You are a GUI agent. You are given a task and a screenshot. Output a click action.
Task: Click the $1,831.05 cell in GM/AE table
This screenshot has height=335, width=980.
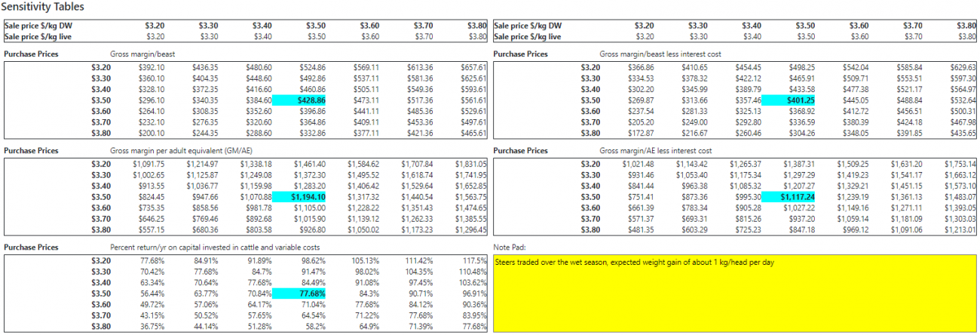(470, 164)
